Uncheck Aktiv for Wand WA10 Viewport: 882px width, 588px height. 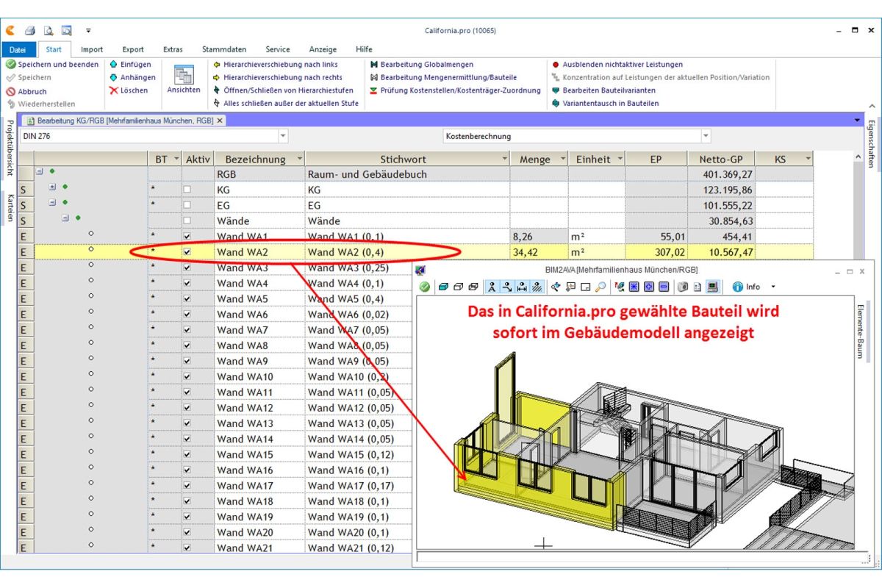point(187,376)
